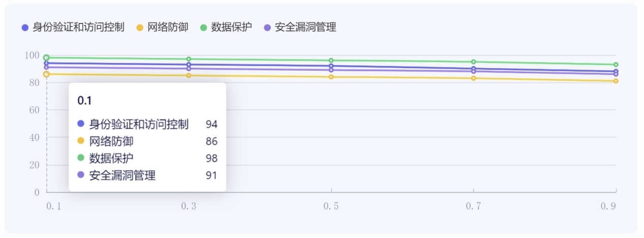Click the 安全漏洞管理 row in the tooltip

(147, 175)
